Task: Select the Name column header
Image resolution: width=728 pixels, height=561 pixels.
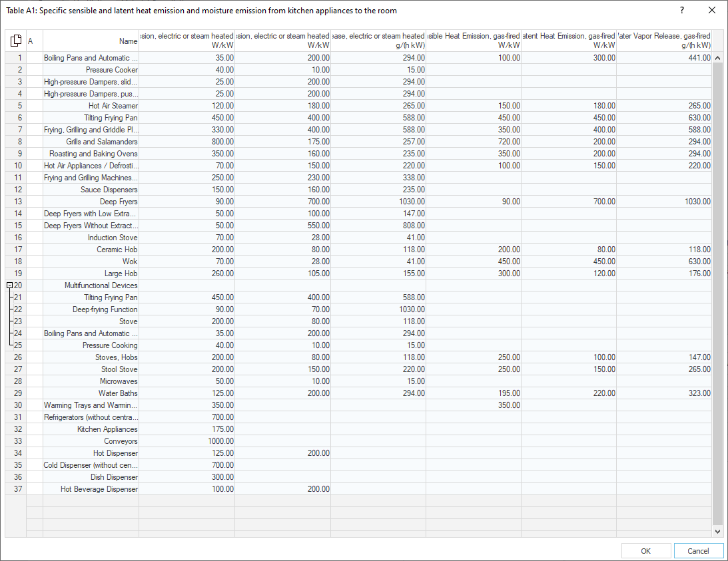Action: [91, 41]
